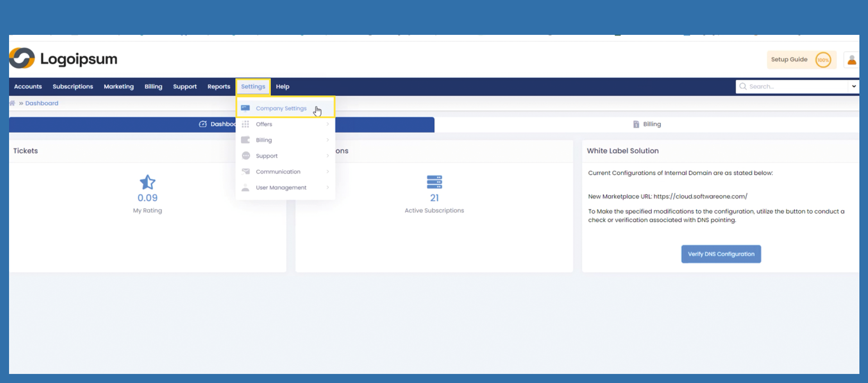Viewport: 868px width, 383px height.
Task: Click the home icon in breadcrumb
Action: pyautogui.click(x=12, y=103)
